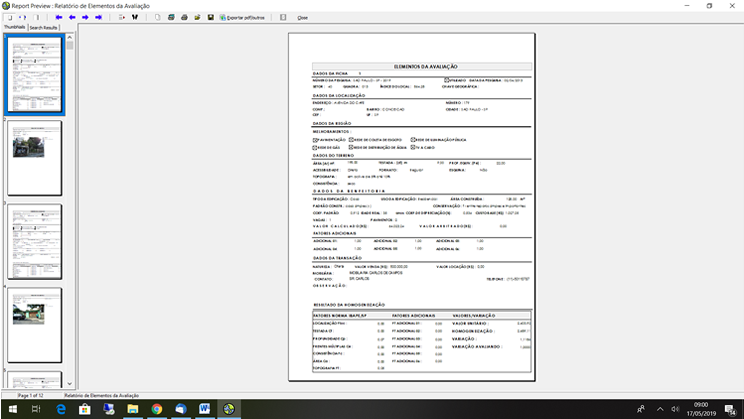Switch to the Search Results tab
Viewport: 744px width, 419px height.
(45, 28)
